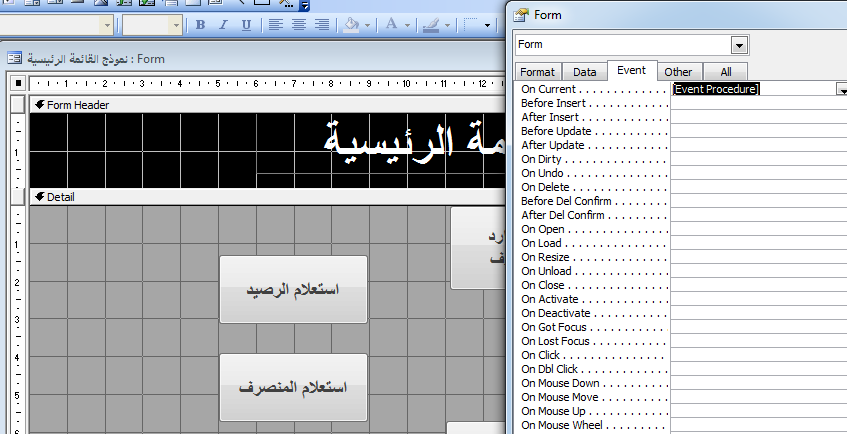This screenshot has width=847, height=434.
Task: Align text right
Action: pos(322,25)
